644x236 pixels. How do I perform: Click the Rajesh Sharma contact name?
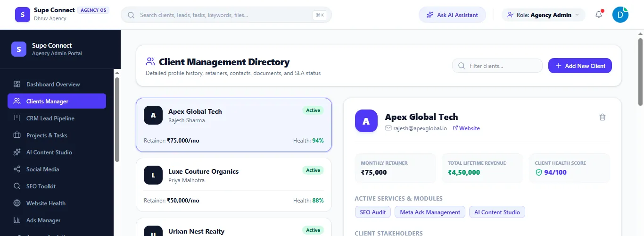point(187,120)
